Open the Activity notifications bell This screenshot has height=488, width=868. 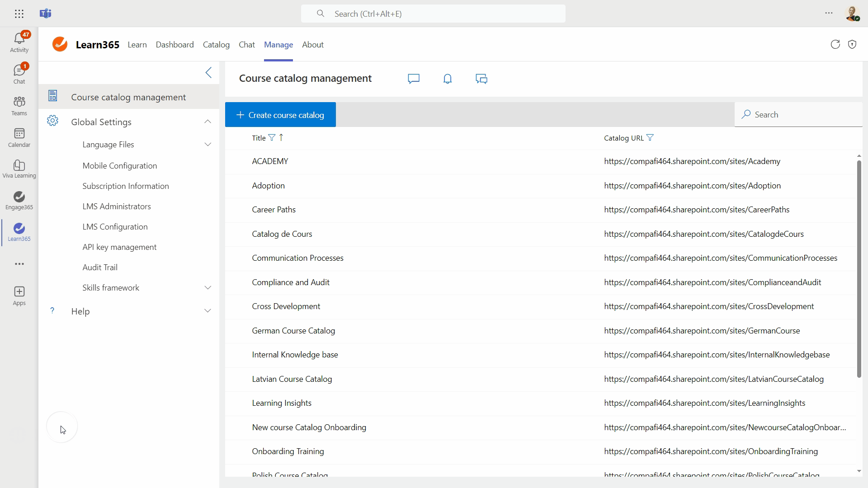(19, 42)
